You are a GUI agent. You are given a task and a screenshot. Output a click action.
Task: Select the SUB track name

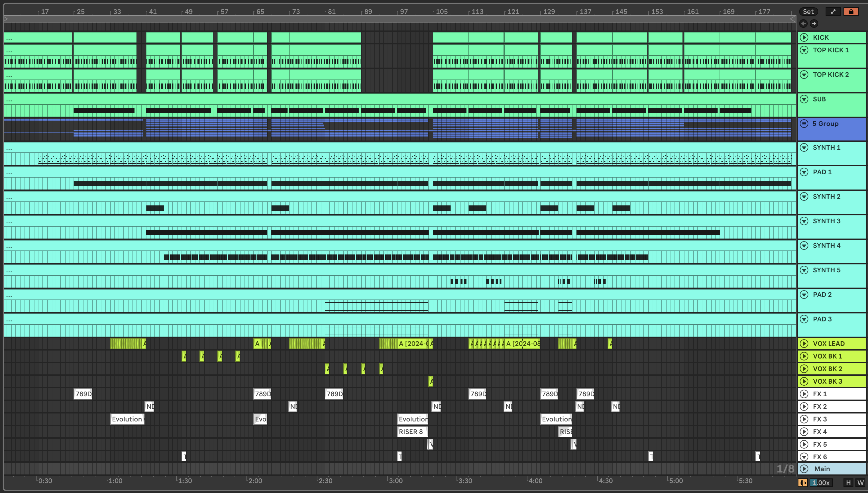[819, 99]
